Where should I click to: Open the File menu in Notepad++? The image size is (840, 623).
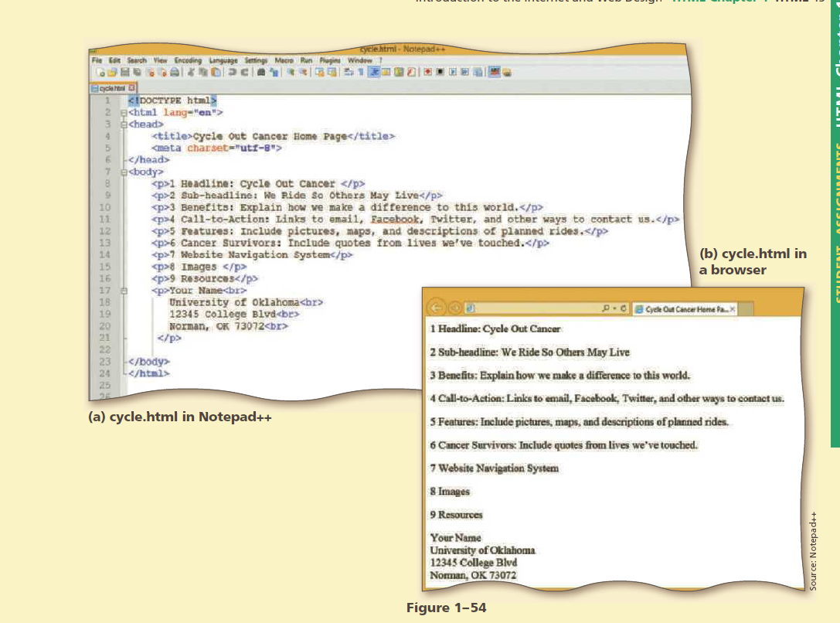97,61
